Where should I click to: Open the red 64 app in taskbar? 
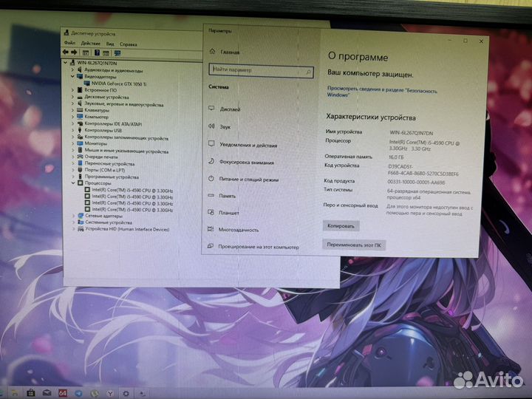pyautogui.click(x=63, y=393)
